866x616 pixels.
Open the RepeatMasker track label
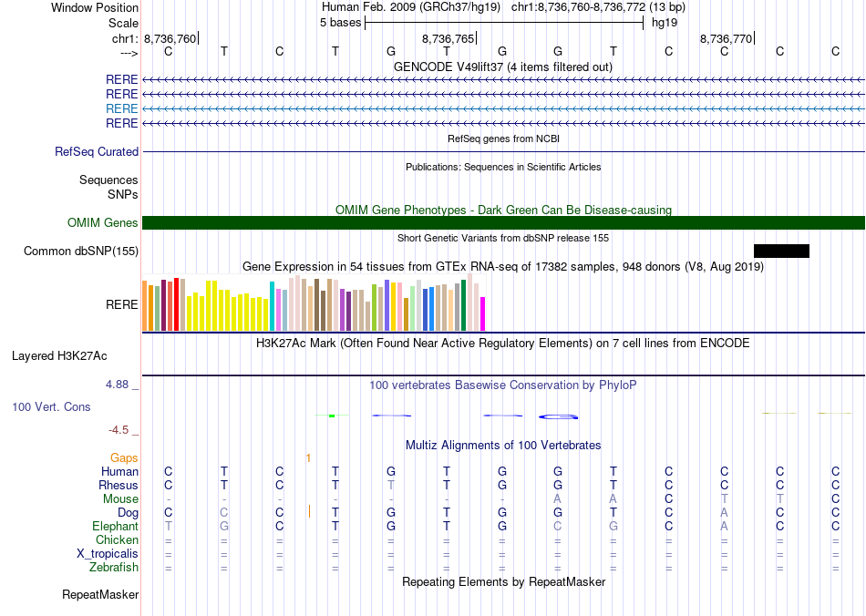click(x=100, y=595)
